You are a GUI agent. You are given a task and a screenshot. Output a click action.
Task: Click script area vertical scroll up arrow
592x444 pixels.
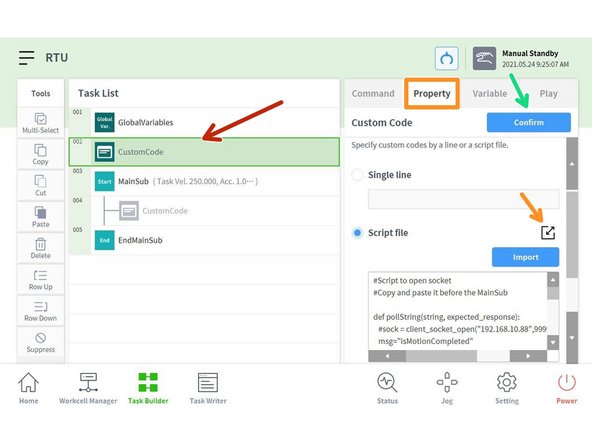pos(553,280)
